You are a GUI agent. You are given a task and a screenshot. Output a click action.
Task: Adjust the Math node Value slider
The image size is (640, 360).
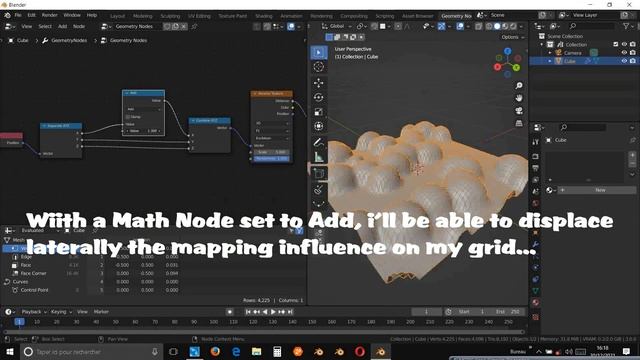coord(143,131)
